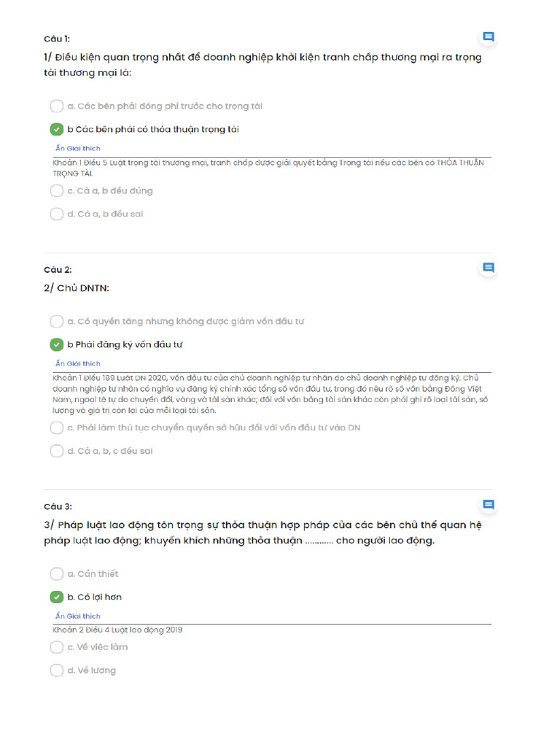Click the green check on 'thỏa thuận trọng tài'
Screen dimensions: 560x747
[57, 130]
